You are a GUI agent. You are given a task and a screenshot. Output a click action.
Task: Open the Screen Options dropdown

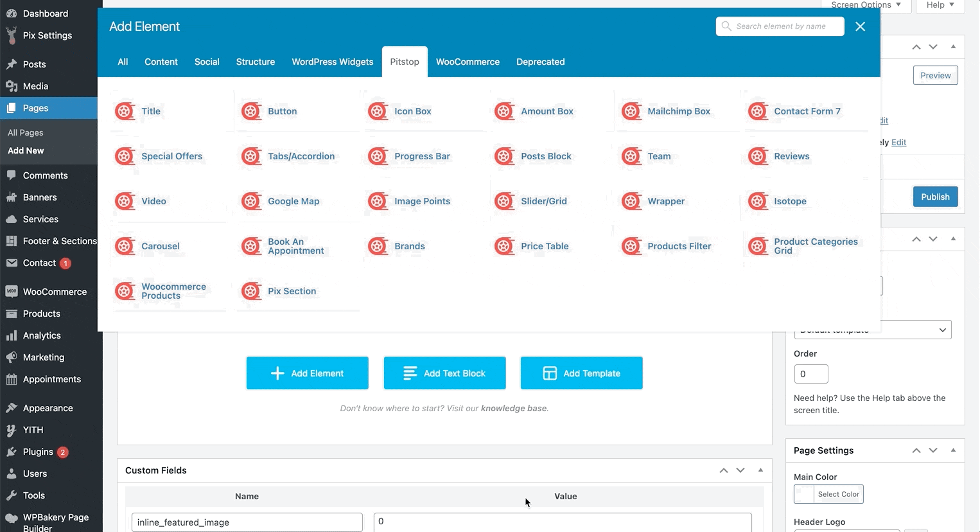point(866,5)
